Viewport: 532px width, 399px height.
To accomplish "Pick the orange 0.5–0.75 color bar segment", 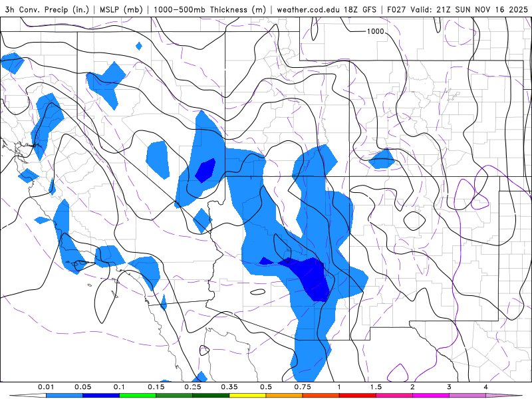I will (x=285, y=395).
